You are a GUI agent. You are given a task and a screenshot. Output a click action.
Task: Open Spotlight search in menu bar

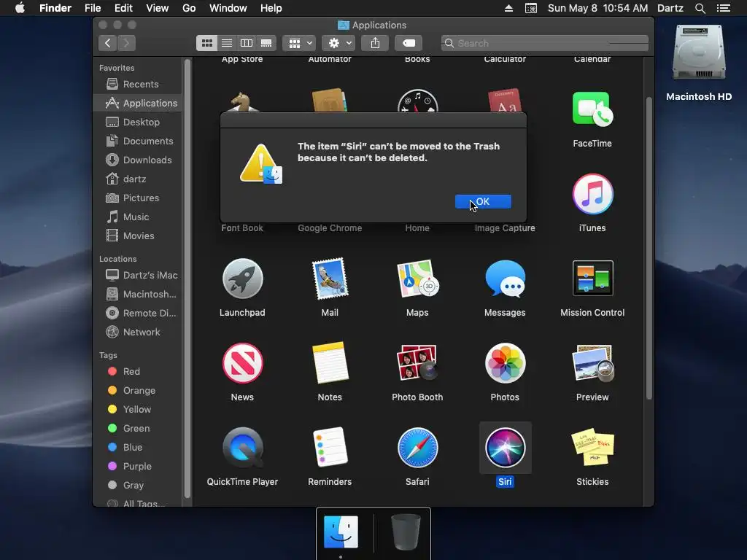700,8
